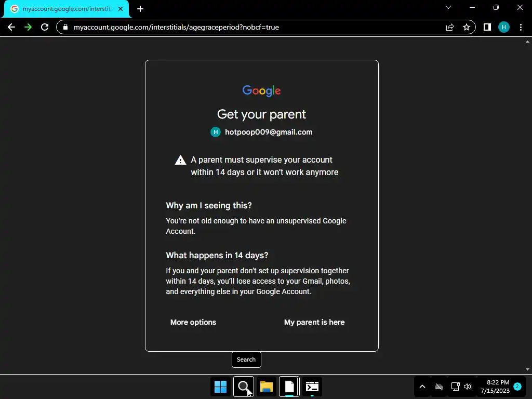
Task: Open the white document app on taskbar
Action: tap(289, 387)
